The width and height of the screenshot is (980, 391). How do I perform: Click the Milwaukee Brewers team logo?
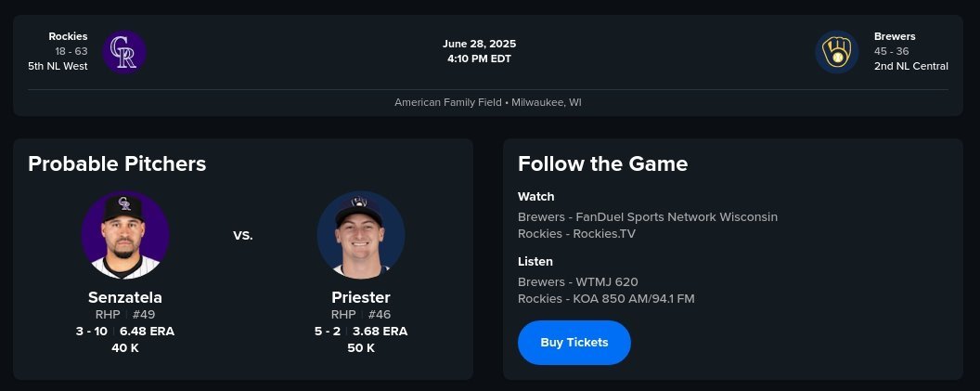[837, 51]
